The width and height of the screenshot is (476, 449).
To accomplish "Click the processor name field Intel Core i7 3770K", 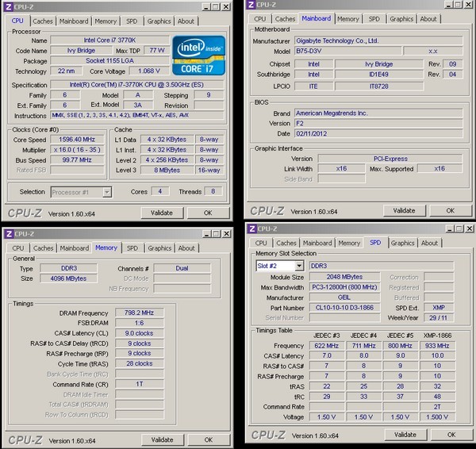I will coord(110,40).
